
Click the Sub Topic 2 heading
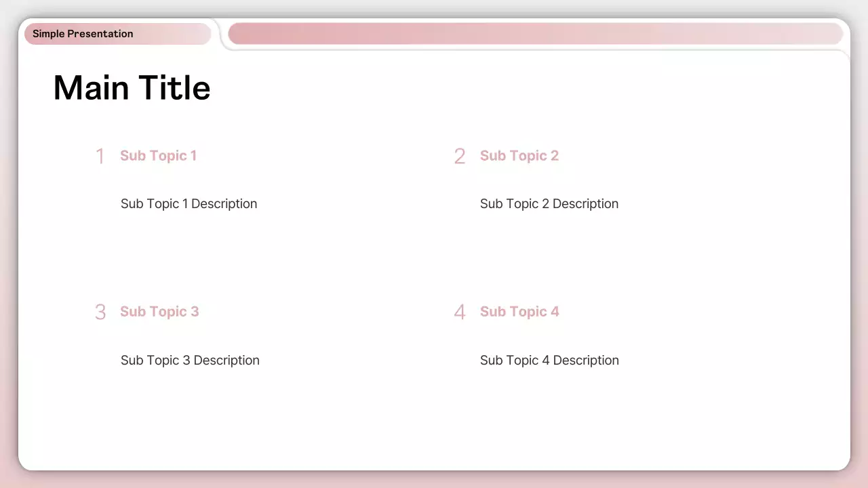519,156
